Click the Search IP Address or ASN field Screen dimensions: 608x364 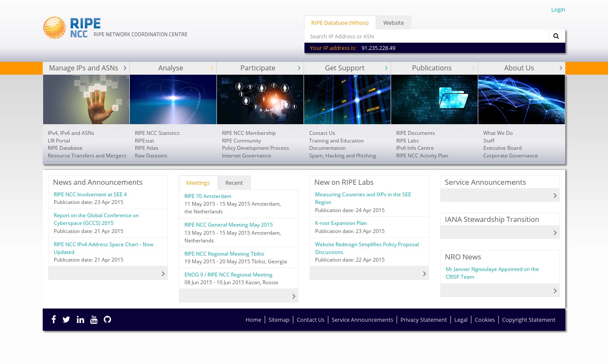tap(426, 36)
